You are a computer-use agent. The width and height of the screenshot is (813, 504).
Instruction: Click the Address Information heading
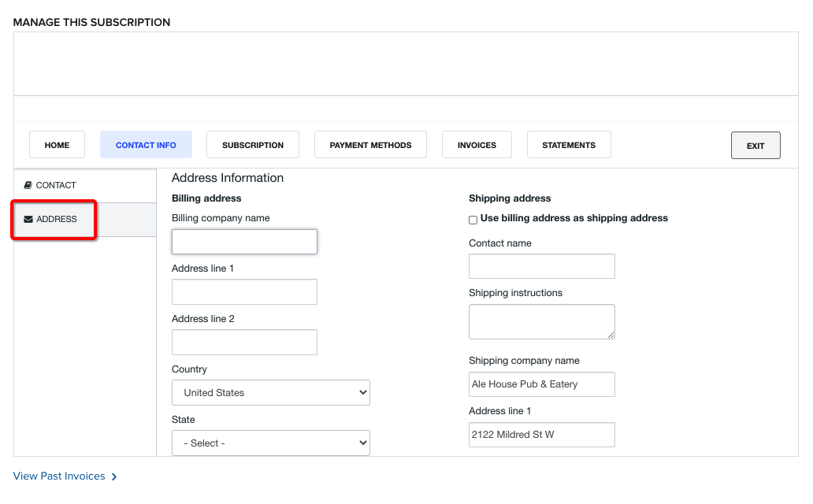click(x=228, y=178)
